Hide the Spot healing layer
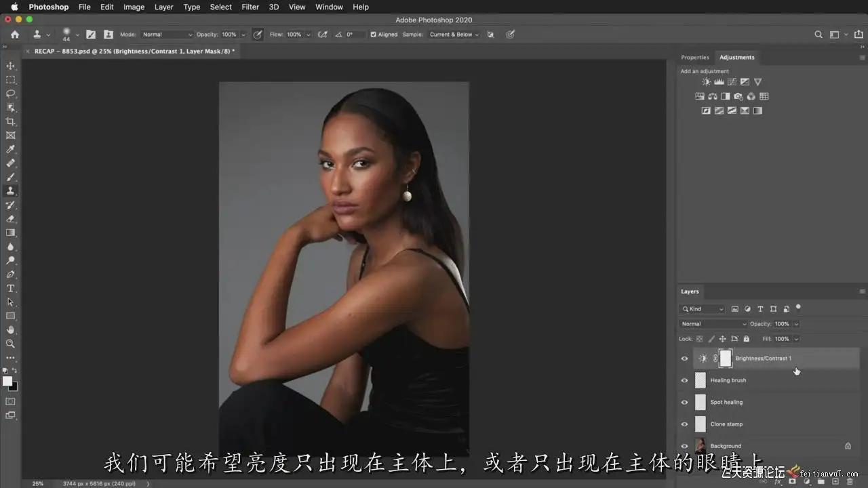Screen dimensions: 868x488 tap(684, 402)
